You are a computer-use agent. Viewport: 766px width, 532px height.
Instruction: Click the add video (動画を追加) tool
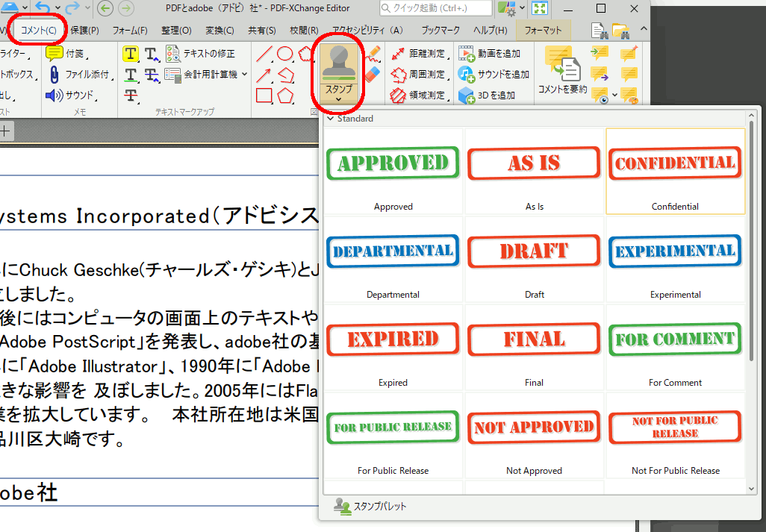coord(490,53)
